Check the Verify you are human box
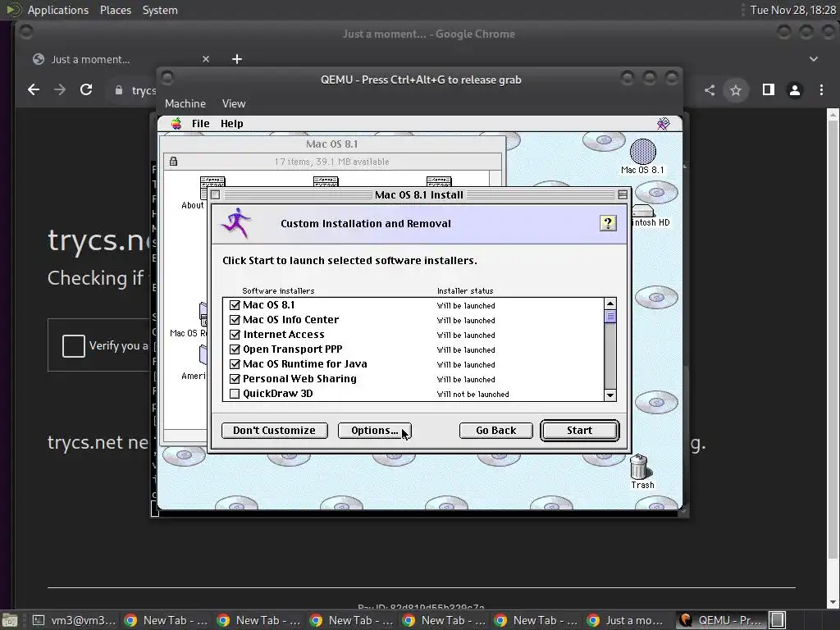The height and width of the screenshot is (630, 840). pyautogui.click(x=73, y=345)
